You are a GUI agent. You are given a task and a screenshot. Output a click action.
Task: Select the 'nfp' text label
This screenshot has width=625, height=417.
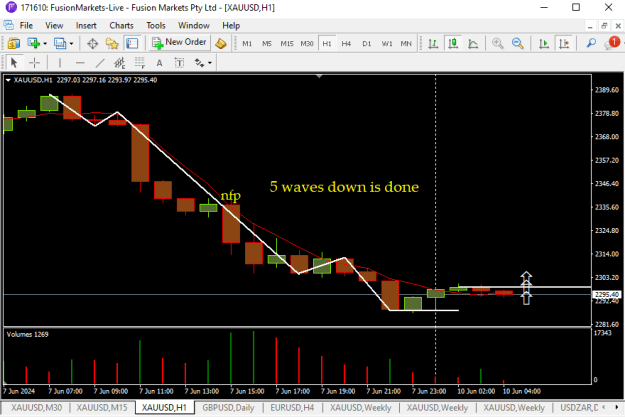[231, 196]
